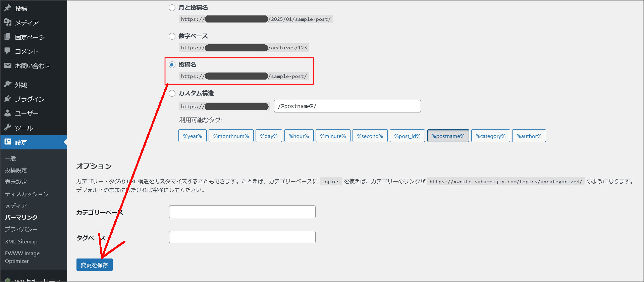Click the オプション heading
The image size is (644, 282).
[94, 166]
